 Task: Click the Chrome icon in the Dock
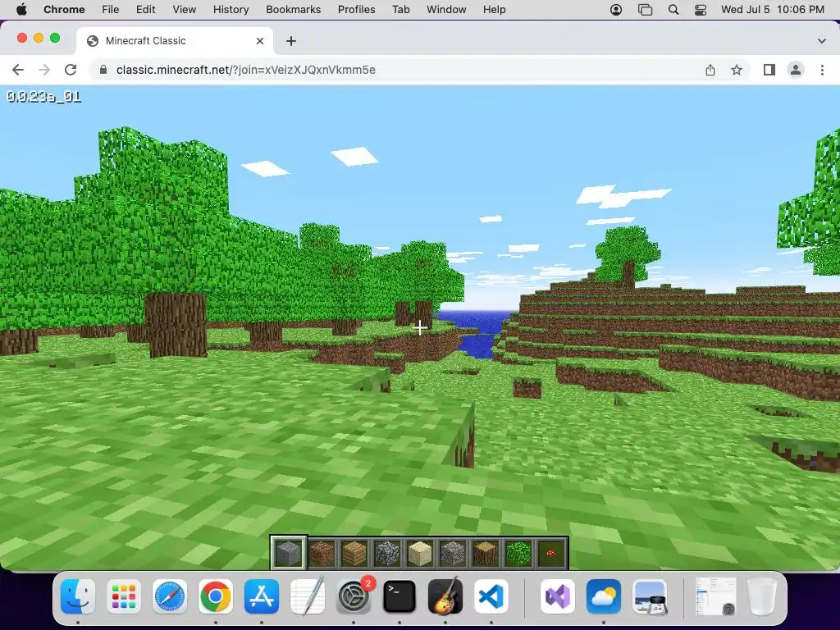click(216, 596)
